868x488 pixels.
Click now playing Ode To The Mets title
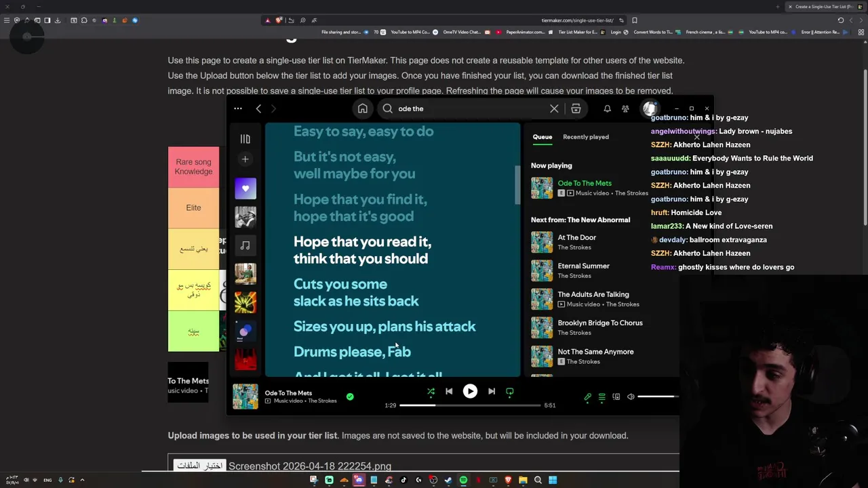pyautogui.click(x=585, y=183)
